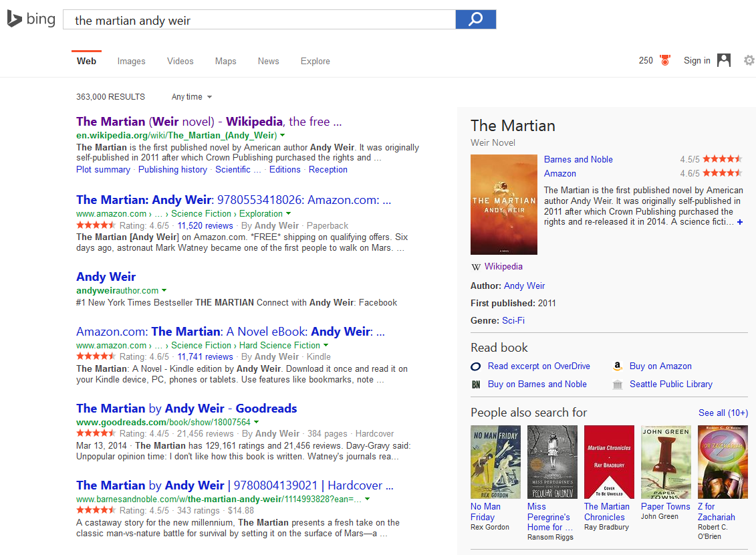Open the rewards medal icon

[664, 60]
